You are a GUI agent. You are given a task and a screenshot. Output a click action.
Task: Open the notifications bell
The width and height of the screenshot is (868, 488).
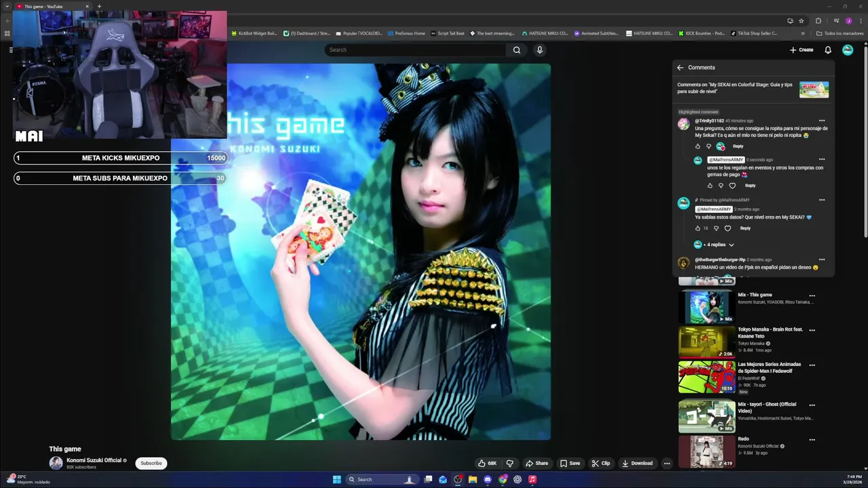pyautogui.click(x=828, y=49)
